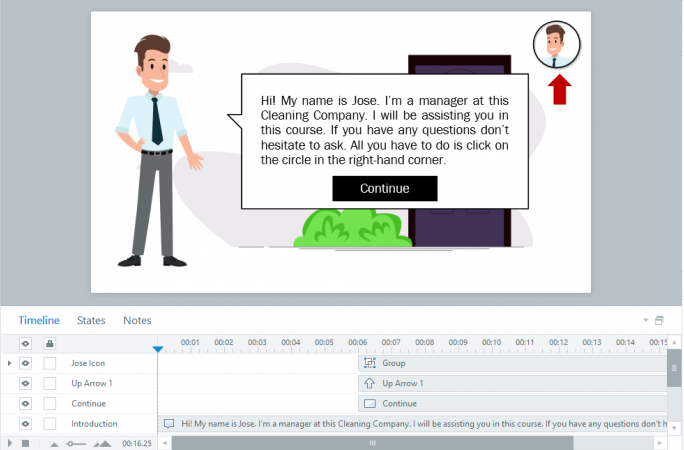684x450 pixels.
Task: Click the Jose avatar circle icon on slide
Action: click(x=557, y=45)
